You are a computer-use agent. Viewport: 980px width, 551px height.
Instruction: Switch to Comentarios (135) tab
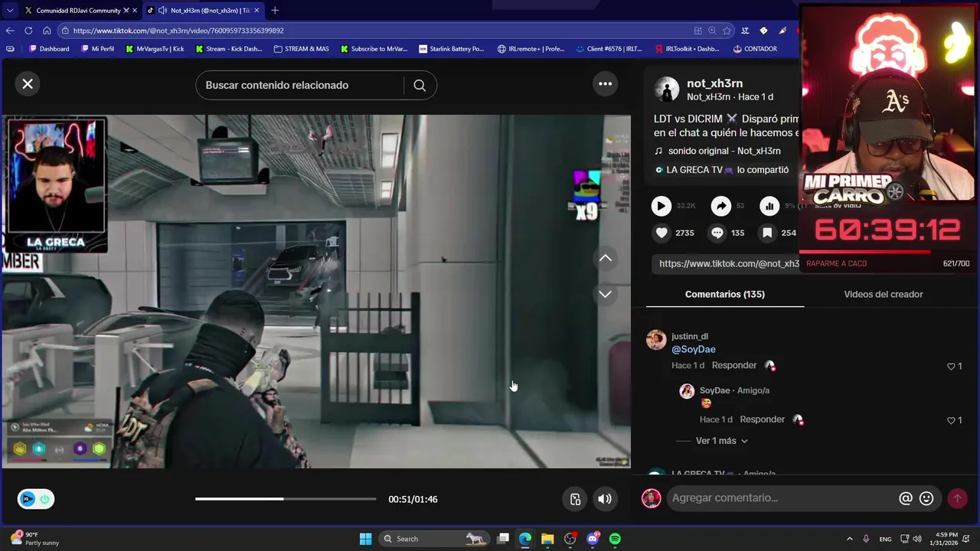(725, 294)
